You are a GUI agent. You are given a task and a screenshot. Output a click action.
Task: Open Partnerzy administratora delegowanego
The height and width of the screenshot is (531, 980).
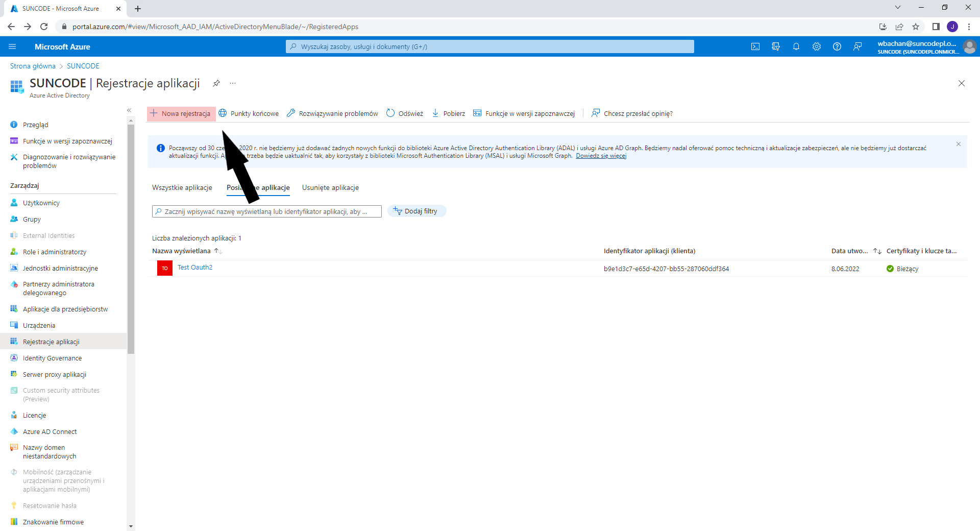coord(58,288)
